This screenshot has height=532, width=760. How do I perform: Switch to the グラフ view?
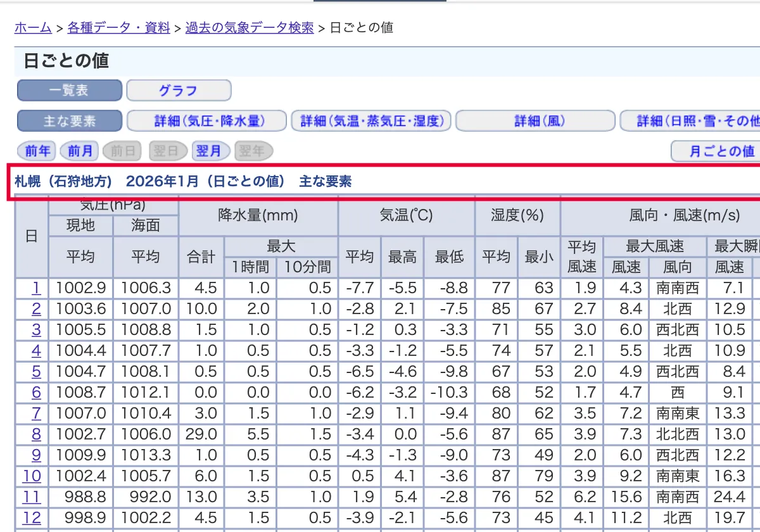(179, 91)
